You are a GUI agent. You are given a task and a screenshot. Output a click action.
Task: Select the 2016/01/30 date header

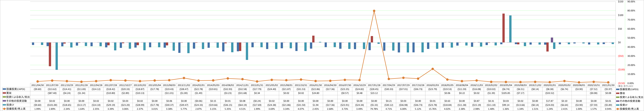click(316, 85)
